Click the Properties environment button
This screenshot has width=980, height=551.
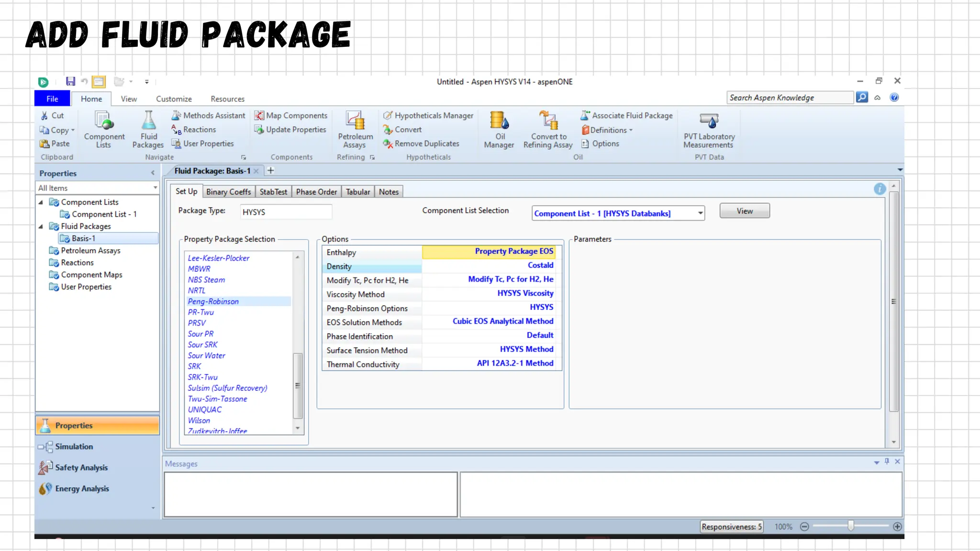98,425
